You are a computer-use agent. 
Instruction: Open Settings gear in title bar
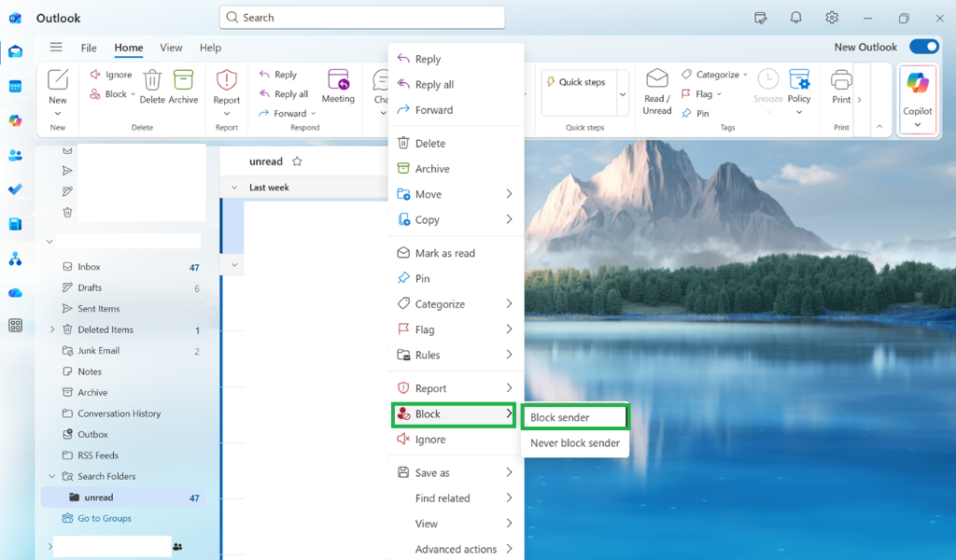pos(832,18)
